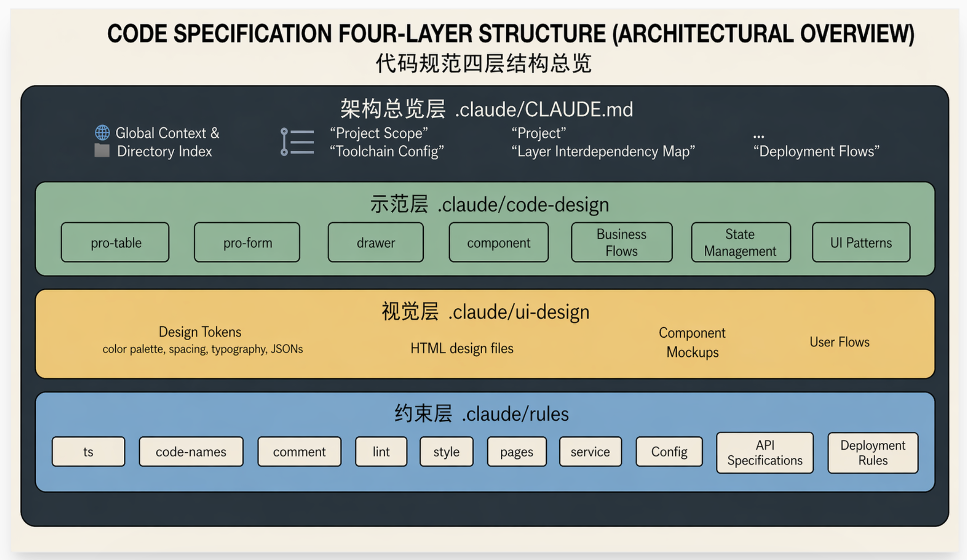Choose the comment rule box
The width and height of the screenshot is (967, 560).
pos(299,452)
